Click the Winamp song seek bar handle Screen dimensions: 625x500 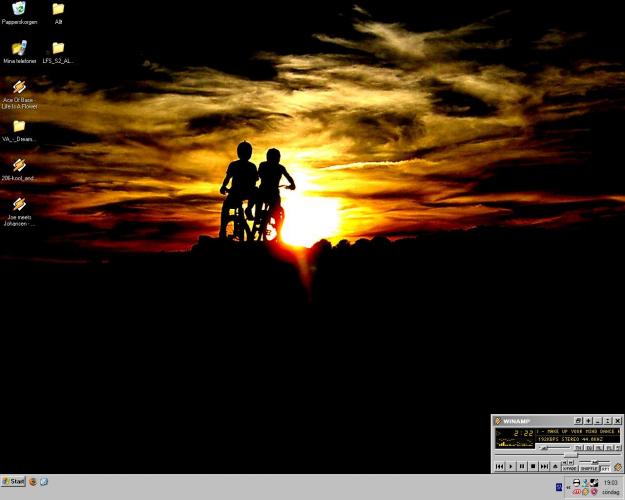pos(571,455)
